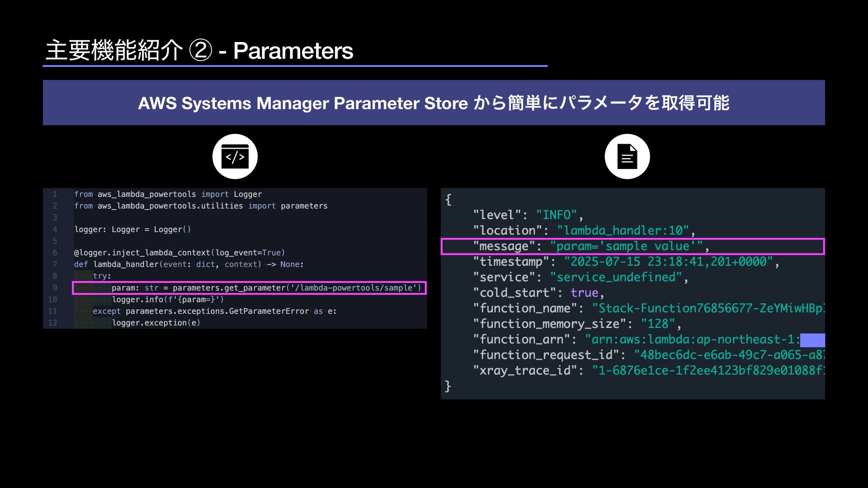Click the "message" line with param='sample value'
This screenshot has width=868, height=488.
click(632, 246)
